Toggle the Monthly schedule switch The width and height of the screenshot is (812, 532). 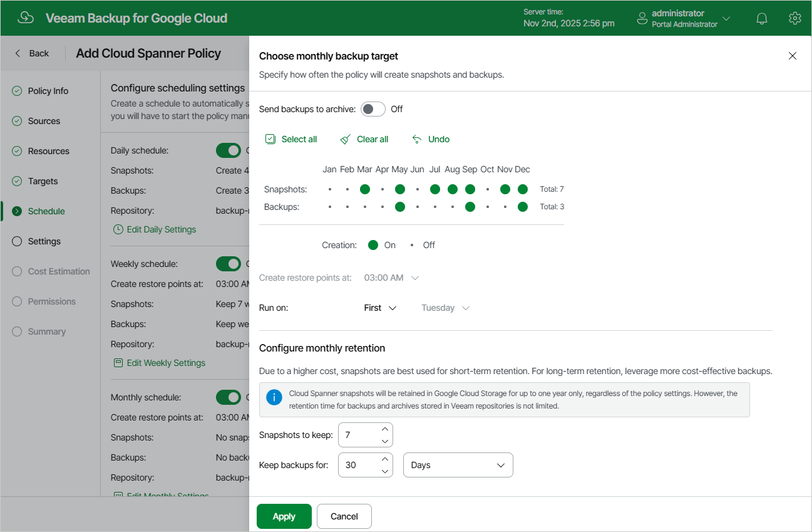pos(229,397)
